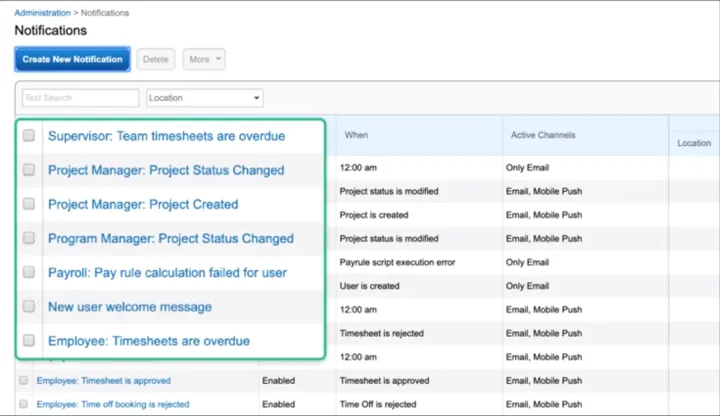This screenshot has height=416, width=720.
Task: Click the Text Search input field
Action: pos(80,98)
